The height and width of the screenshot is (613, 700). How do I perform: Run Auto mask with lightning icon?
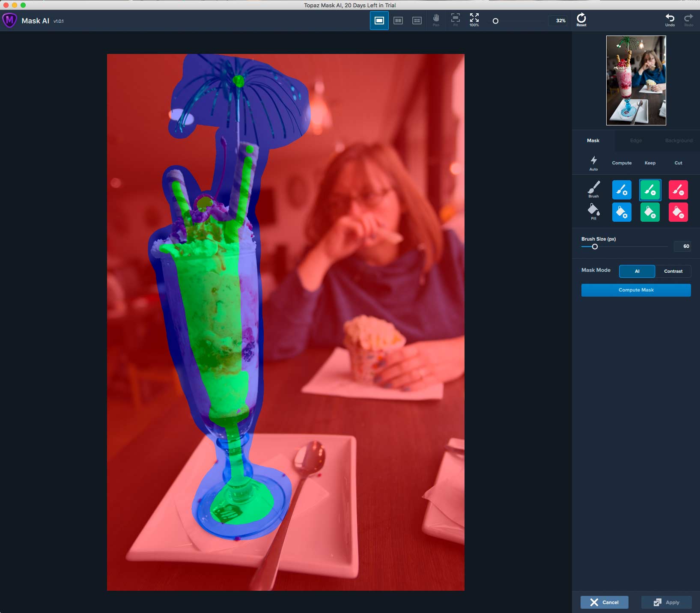593,163
